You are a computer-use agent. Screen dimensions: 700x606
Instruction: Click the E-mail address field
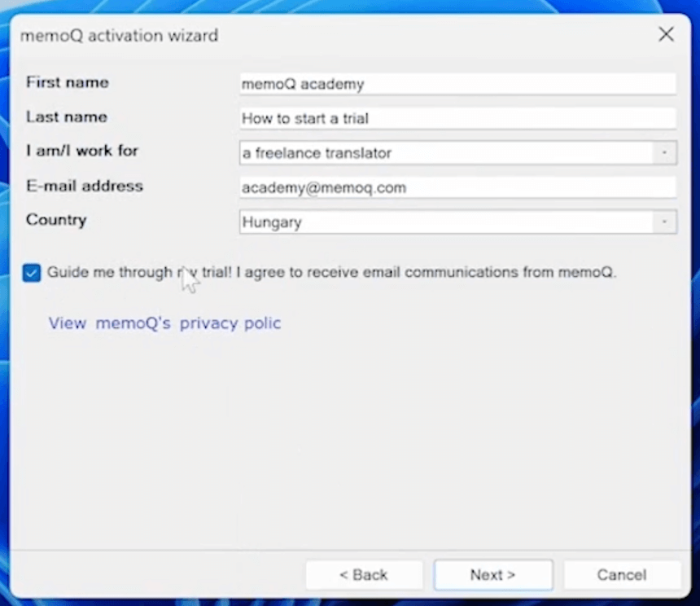(x=458, y=187)
